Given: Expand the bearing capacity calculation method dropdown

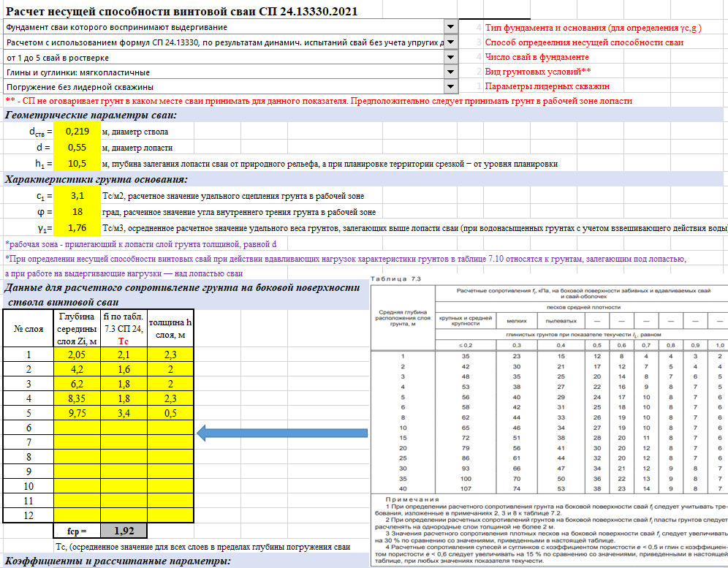Looking at the screenshot, I should point(451,42).
